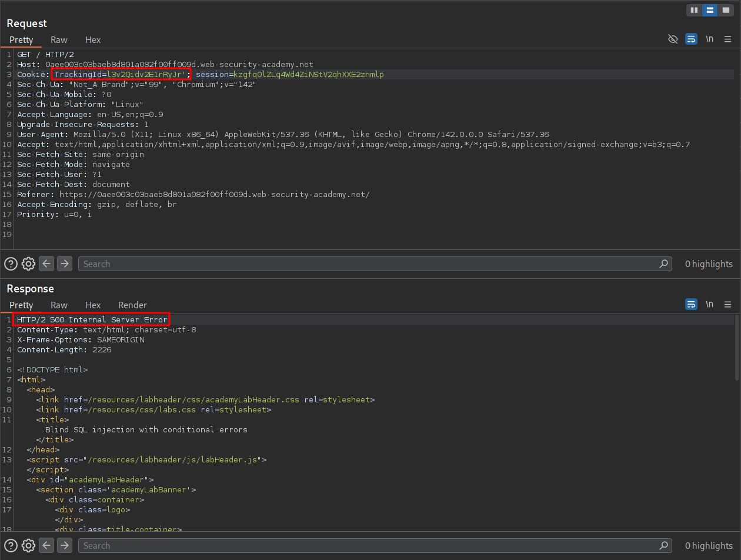Screen dimensions: 741x560
Task: Select the top/bottom split layout icon
Action: [x=710, y=10]
